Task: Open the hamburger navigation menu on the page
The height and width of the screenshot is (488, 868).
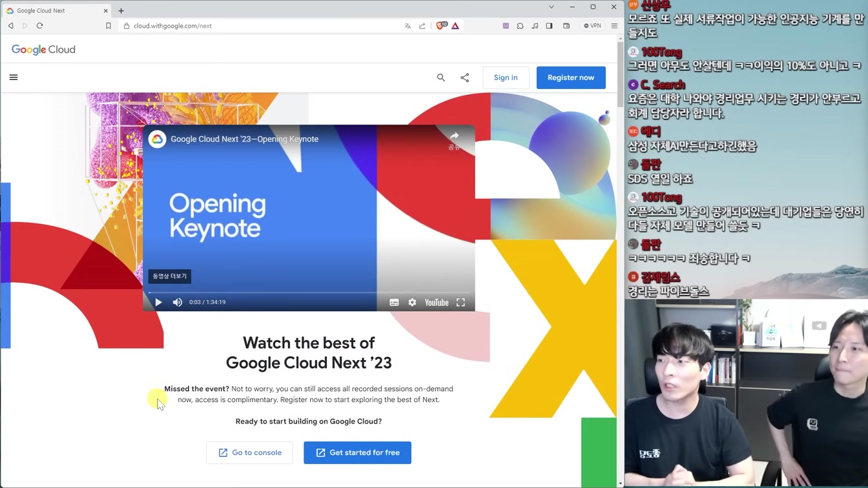Action: click(x=14, y=77)
